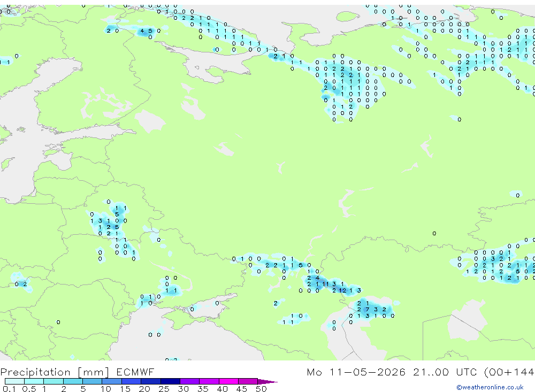Viewport: 535px width, 392px height.
Task: Click the legend scale label '10'
Action: click(x=105, y=389)
